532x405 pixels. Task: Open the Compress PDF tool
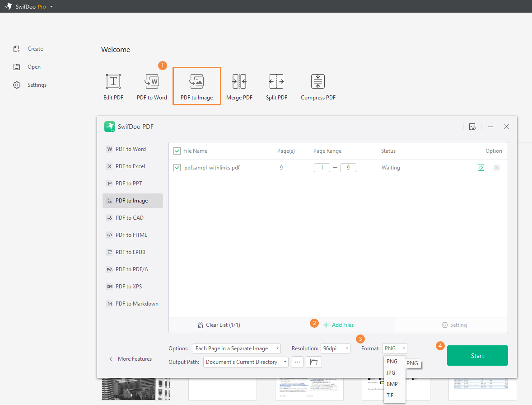(x=318, y=87)
